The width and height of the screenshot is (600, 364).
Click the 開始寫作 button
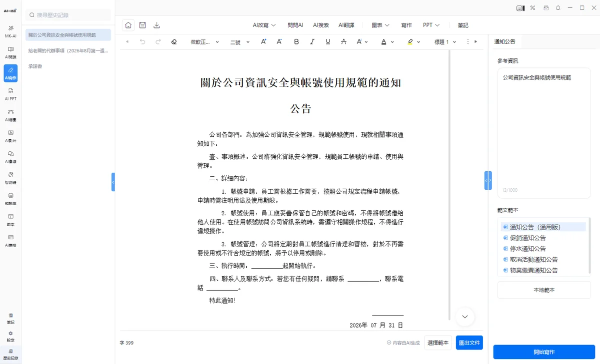coord(544,352)
